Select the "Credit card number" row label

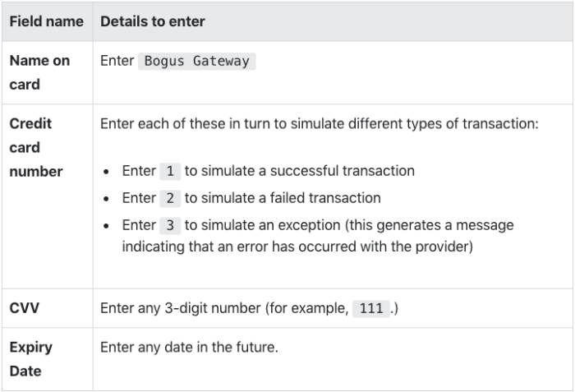pos(35,148)
